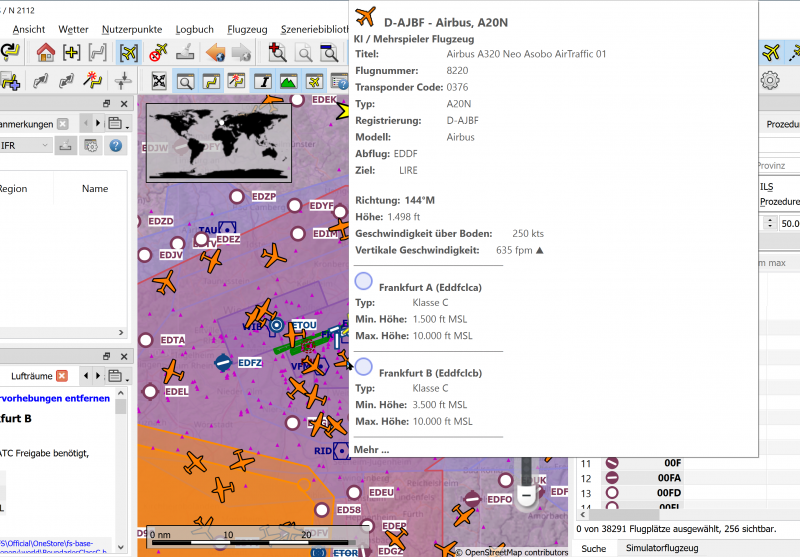Image resolution: width=800 pixels, height=557 pixels.
Task: Undock the flight plan panel float button
Action: 107,104
